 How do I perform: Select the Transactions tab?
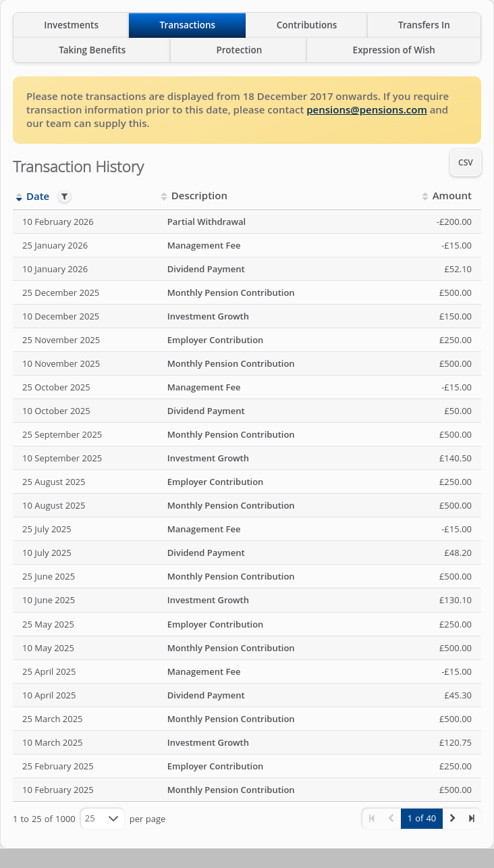click(x=187, y=25)
